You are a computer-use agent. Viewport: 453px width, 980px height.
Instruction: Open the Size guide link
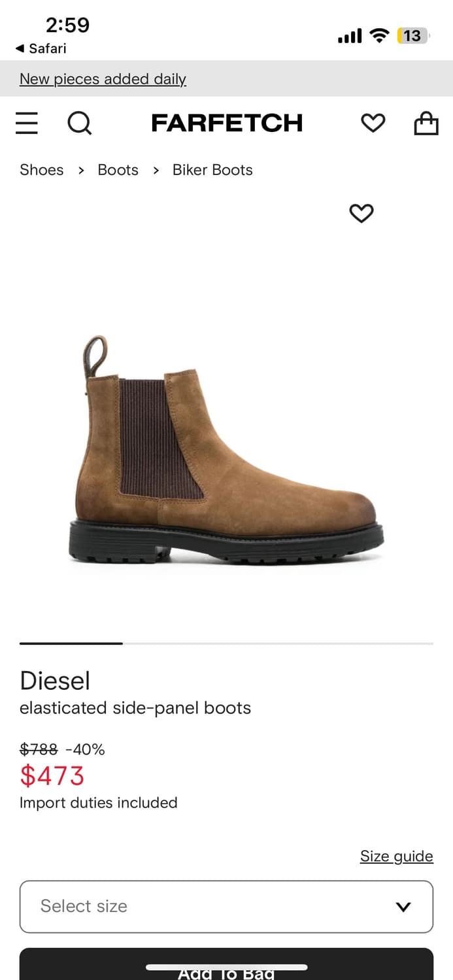pos(397,856)
